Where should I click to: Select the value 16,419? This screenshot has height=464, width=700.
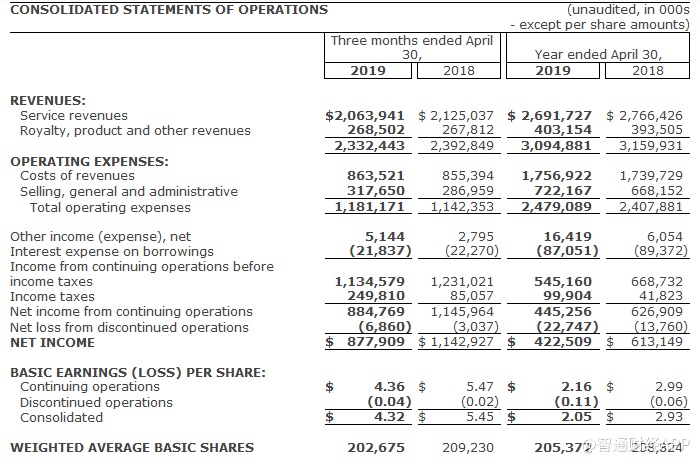pos(567,237)
